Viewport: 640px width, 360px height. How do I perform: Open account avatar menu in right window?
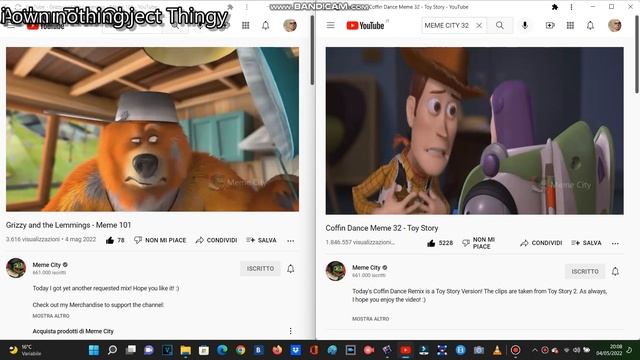[x=615, y=25]
